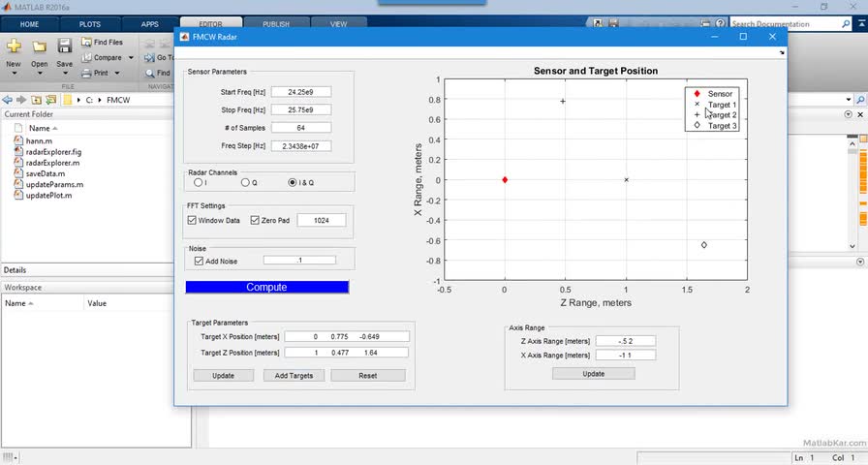Expand the Save dropdown arrow
The image size is (868, 465).
click(65, 74)
